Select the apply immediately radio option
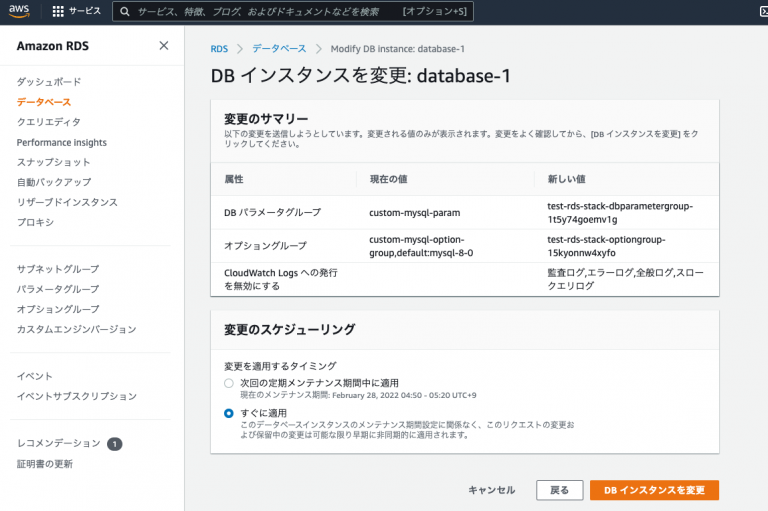768x511 pixels. [x=229, y=412]
